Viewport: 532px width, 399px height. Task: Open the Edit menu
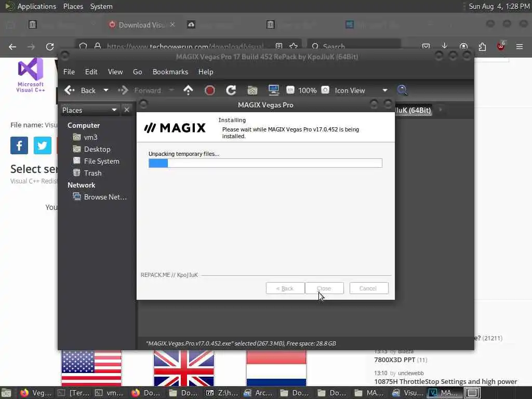[91, 72]
